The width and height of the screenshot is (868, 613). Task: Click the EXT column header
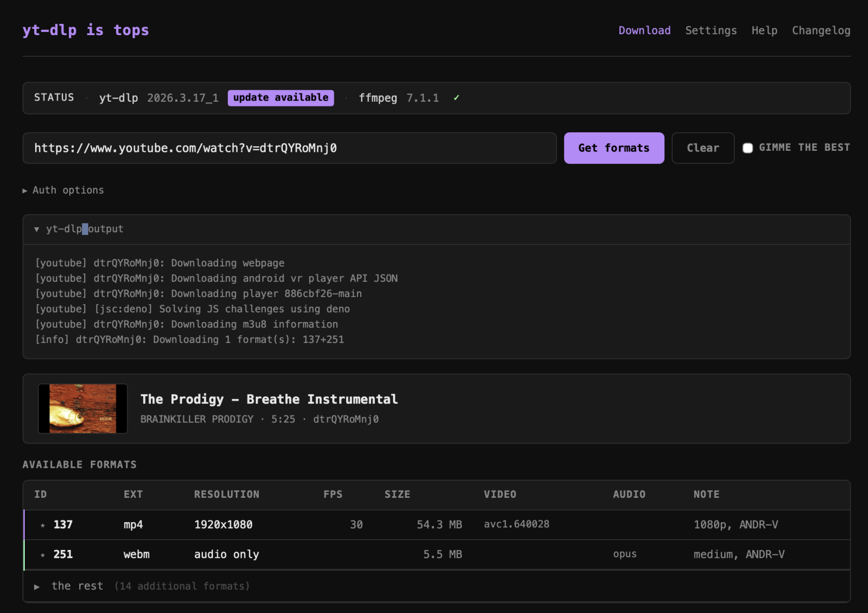(x=133, y=494)
